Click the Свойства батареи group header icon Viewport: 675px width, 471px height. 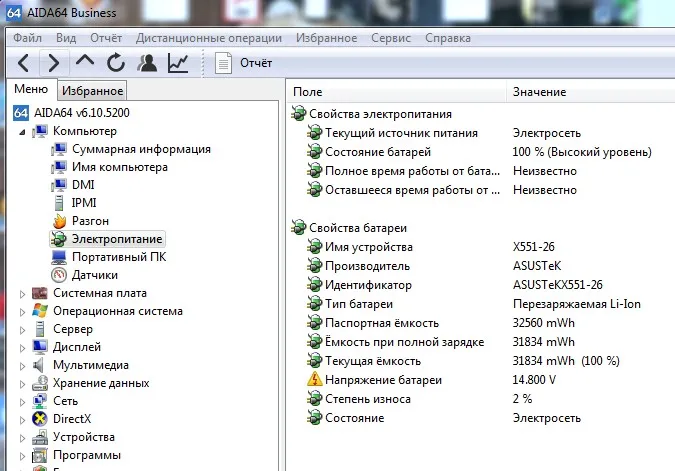(298, 228)
